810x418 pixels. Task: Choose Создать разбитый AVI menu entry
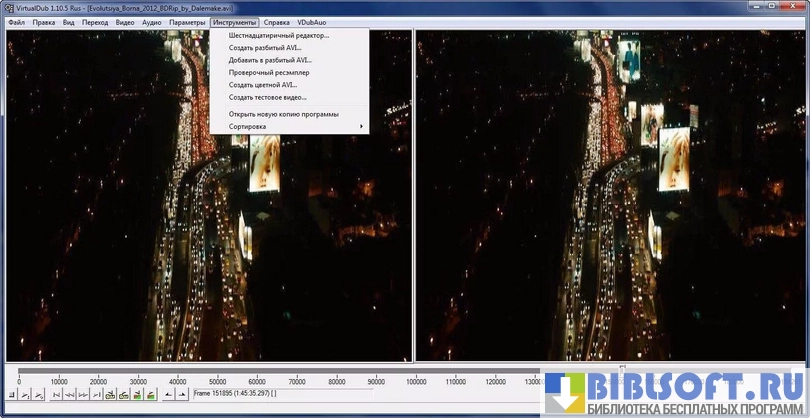pyautogui.click(x=264, y=48)
